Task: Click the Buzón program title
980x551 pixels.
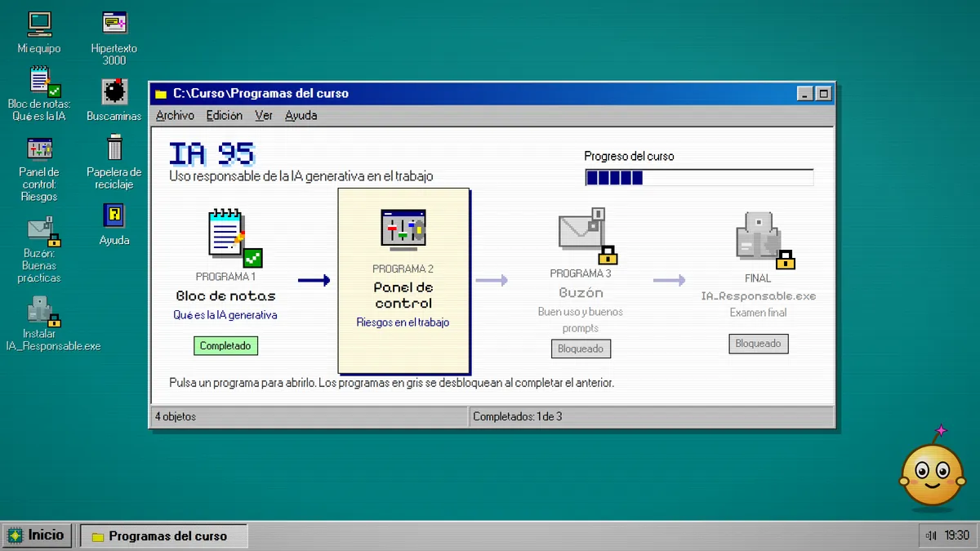Action: (x=581, y=292)
